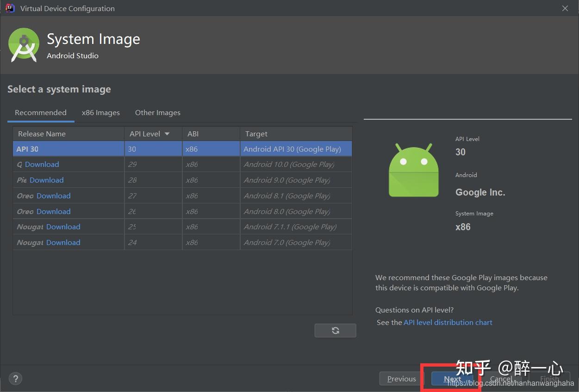Open the API level distribution chart link

click(448, 322)
